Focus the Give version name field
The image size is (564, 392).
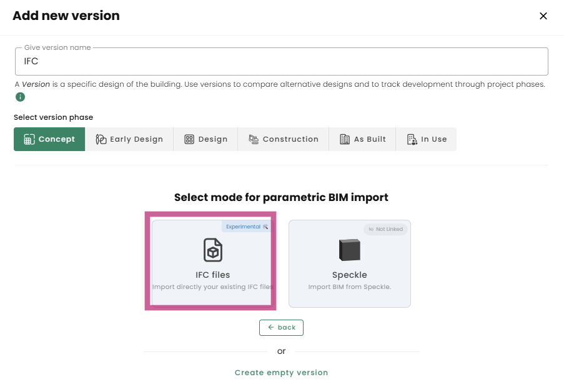click(281, 62)
